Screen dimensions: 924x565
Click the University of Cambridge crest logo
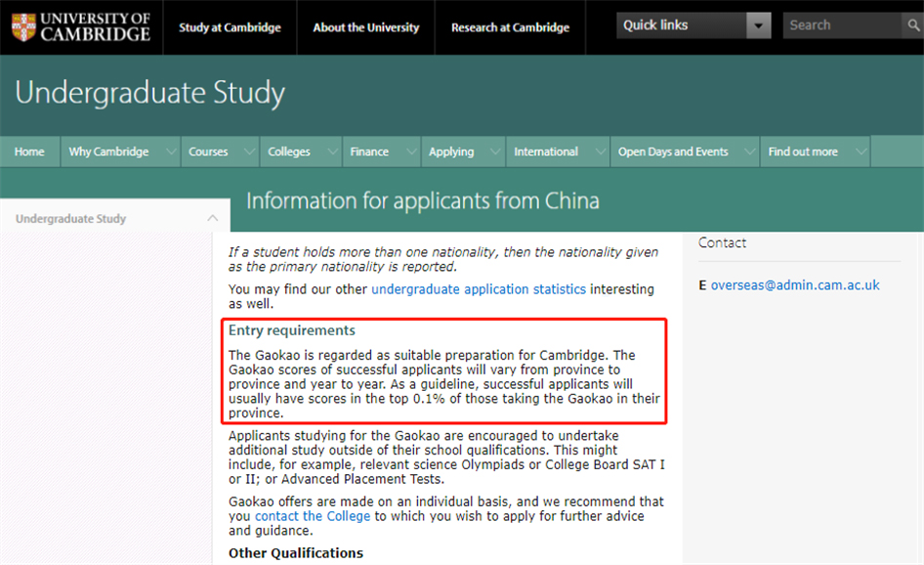pyautogui.click(x=23, y=27)
